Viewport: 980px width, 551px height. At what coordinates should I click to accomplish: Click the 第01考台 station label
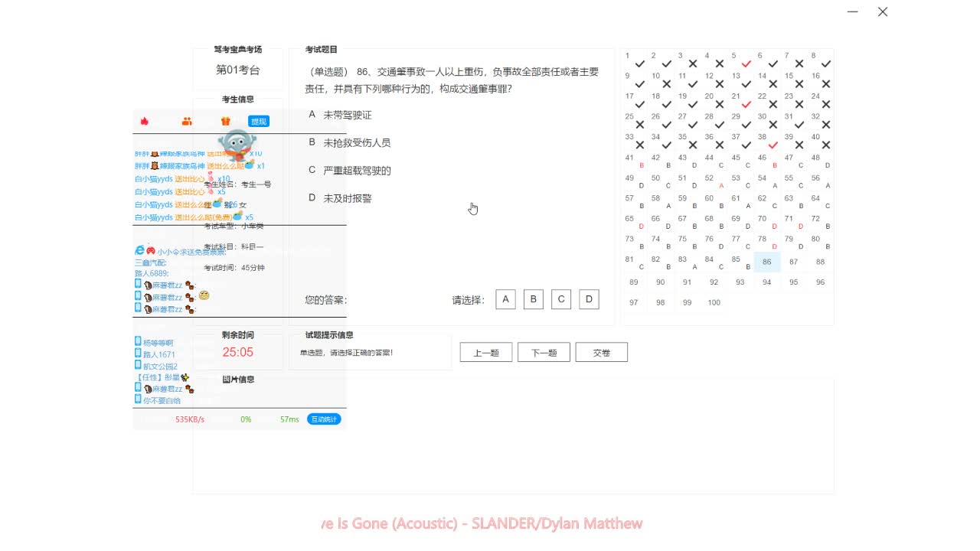237,70
